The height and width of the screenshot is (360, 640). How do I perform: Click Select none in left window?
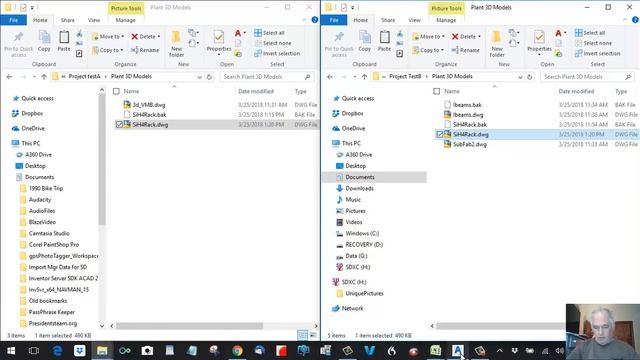(x=273, y=43)
